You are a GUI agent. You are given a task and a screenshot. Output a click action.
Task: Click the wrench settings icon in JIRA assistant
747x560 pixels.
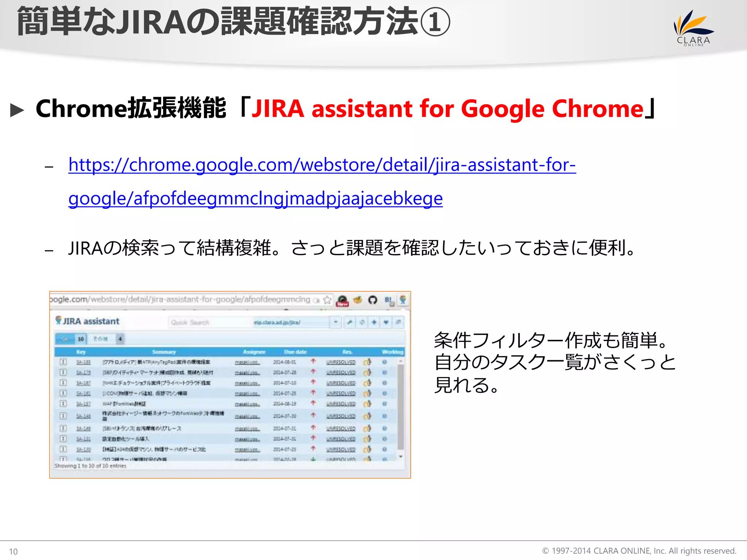click(350, 322)
